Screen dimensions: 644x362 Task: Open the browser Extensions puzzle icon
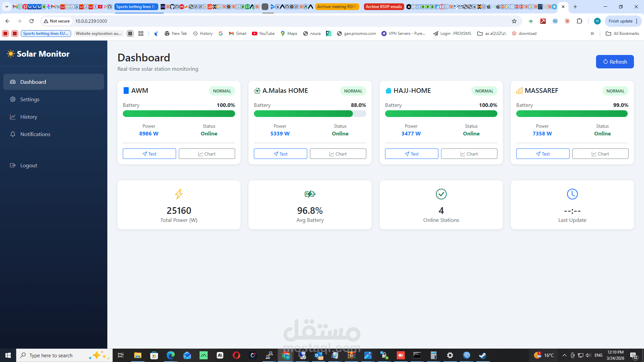(x=579, y=21)
